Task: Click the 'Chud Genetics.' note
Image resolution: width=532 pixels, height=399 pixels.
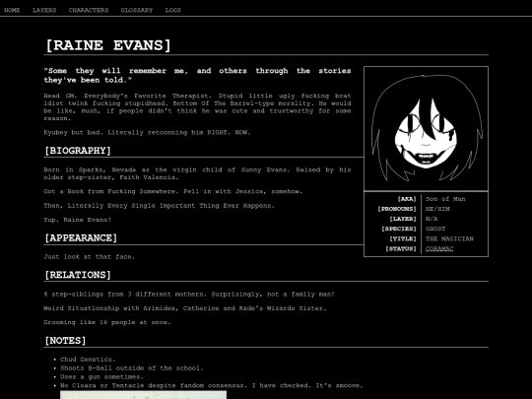Action: point(88,360)
